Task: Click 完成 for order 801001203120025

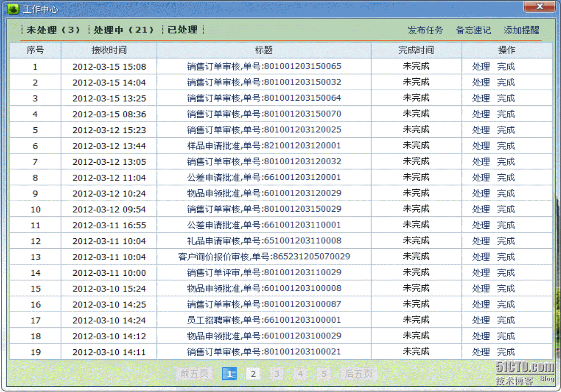Action: coord(506,130)
